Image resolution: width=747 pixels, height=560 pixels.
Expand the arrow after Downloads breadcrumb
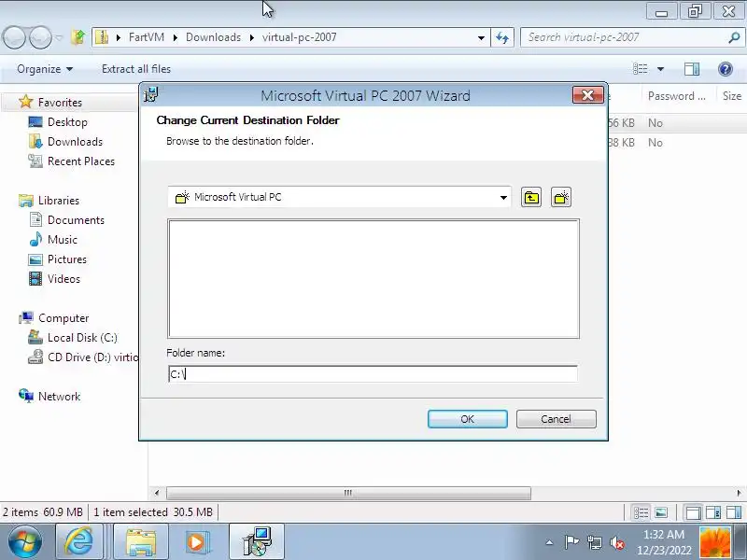click(251, 37)
